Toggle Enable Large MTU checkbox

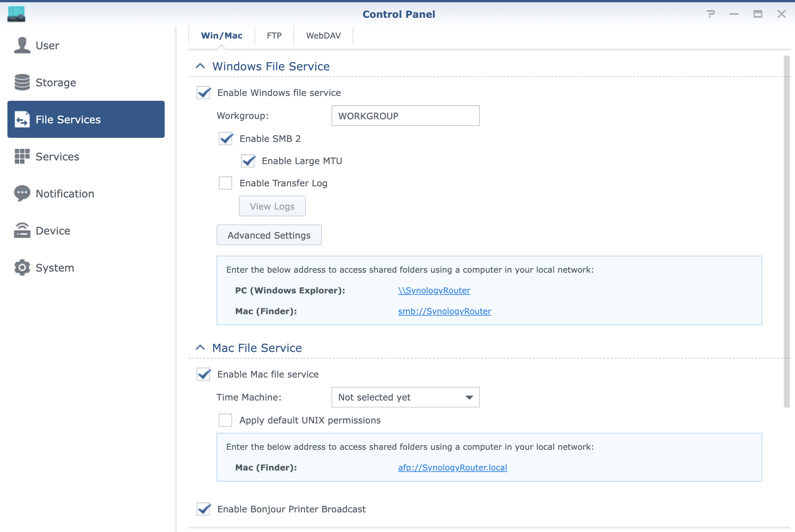(248, 161)
